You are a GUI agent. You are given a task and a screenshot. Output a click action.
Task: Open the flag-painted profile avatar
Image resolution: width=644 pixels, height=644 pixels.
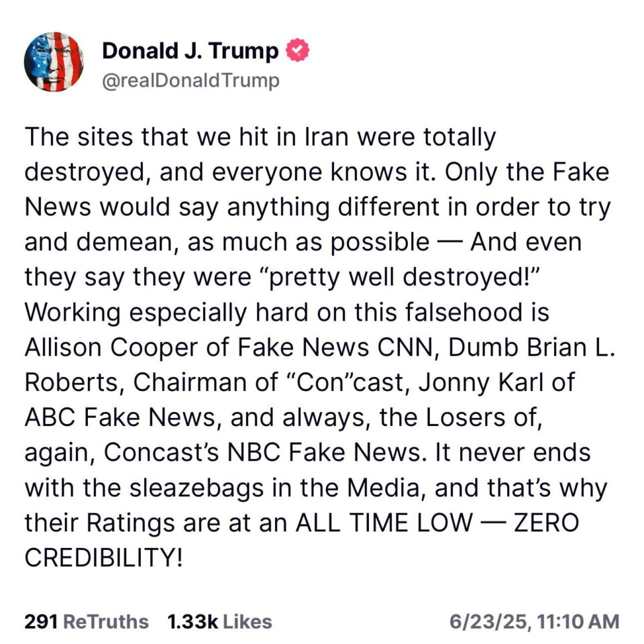pos(54,62)
